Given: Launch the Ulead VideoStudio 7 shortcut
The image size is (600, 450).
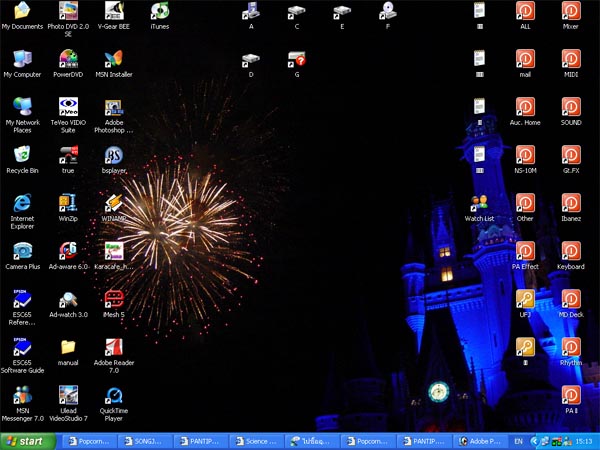Looking at the screenshot, I should [68, 395].
